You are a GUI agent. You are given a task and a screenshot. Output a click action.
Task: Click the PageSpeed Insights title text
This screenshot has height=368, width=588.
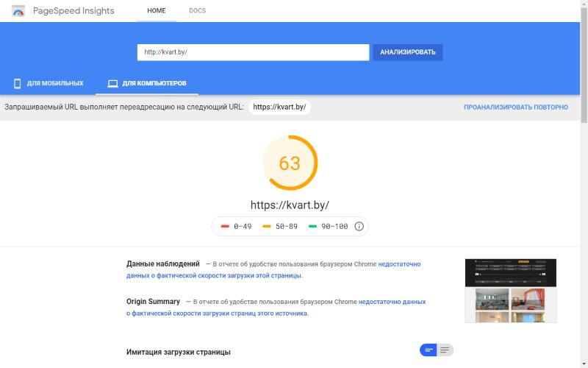(x=73, y=10)
